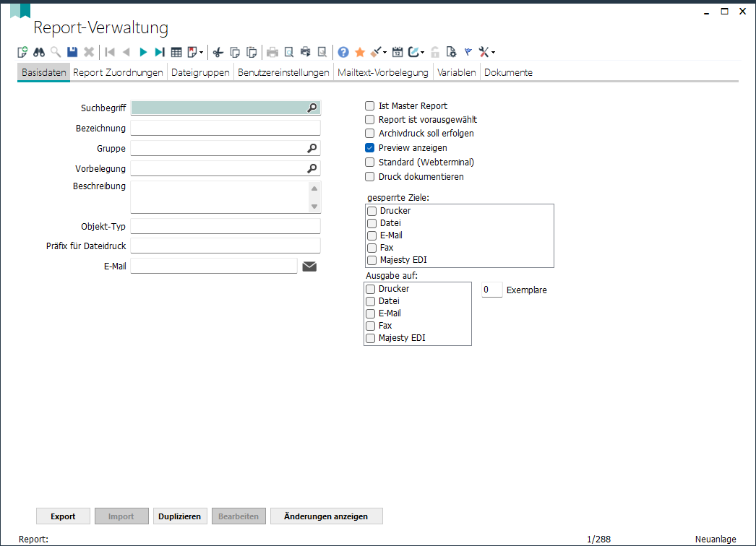Screen dimensions: 756x546
Task: Jump to first record icon
Action: tap(110, 52)
